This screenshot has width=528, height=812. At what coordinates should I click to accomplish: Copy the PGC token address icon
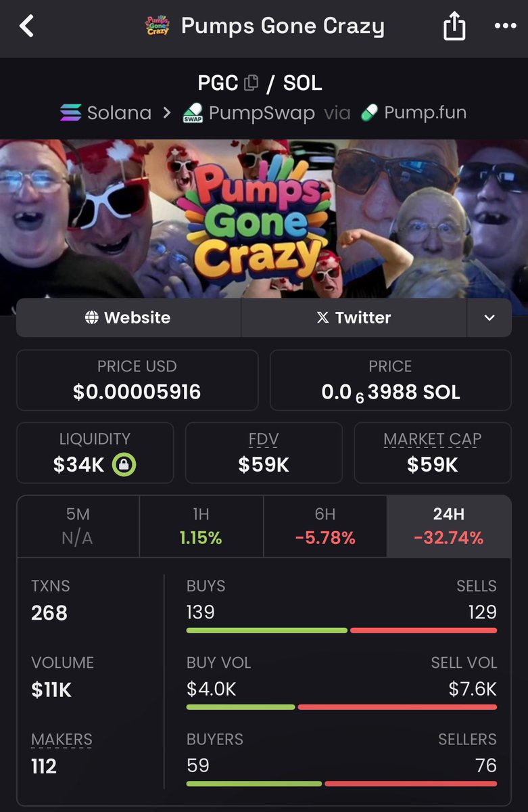[251, 83]
